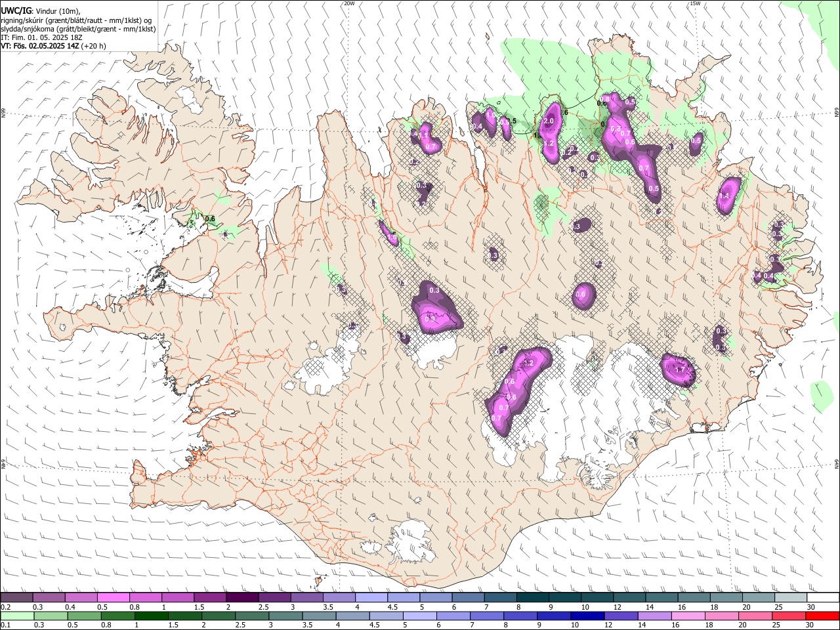Pick the light pink lower legend swatch at 16
Screen dimensions: 840x630
(687, 616)
